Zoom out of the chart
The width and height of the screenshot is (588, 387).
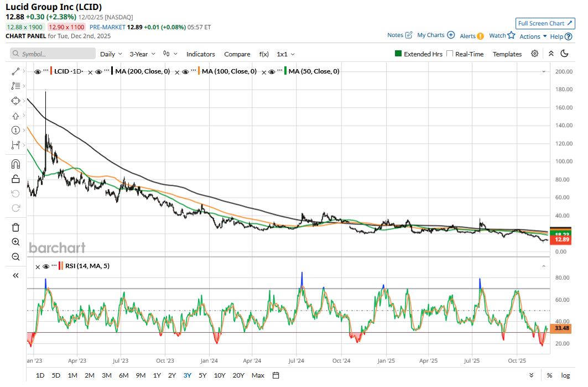coord(15,257)
